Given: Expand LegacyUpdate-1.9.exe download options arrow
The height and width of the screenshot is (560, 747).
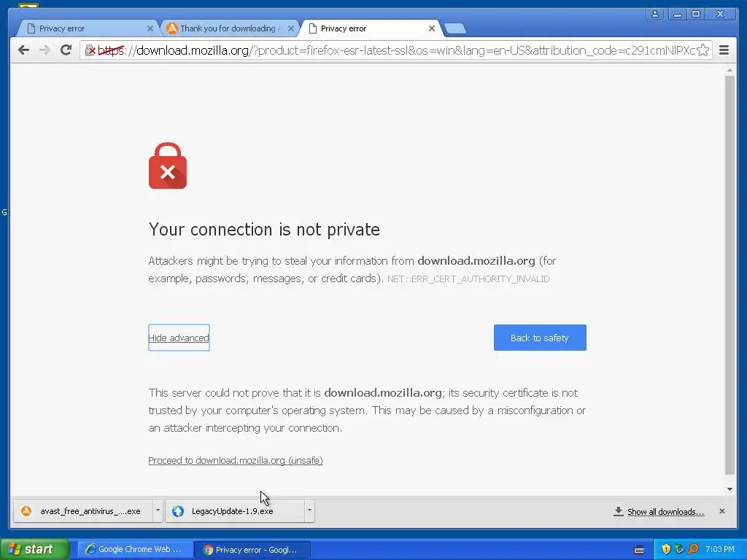Looking at the screenshot, I should click(309, 510).
